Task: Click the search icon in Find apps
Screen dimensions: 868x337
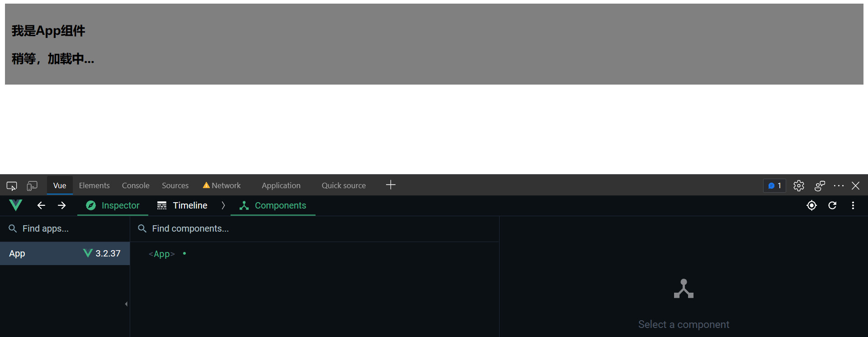Action: click(x=13, y=228)
